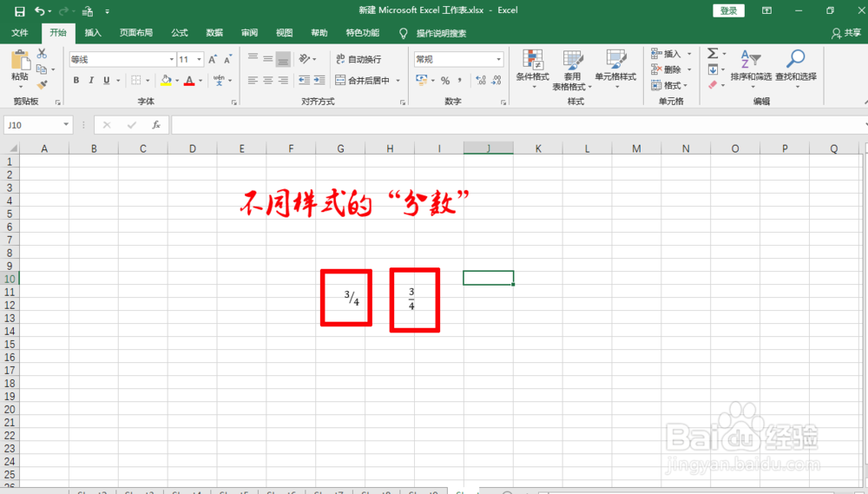868x494 pixels.
Task: Select the Format Painter brush
Action: [42, 85]
